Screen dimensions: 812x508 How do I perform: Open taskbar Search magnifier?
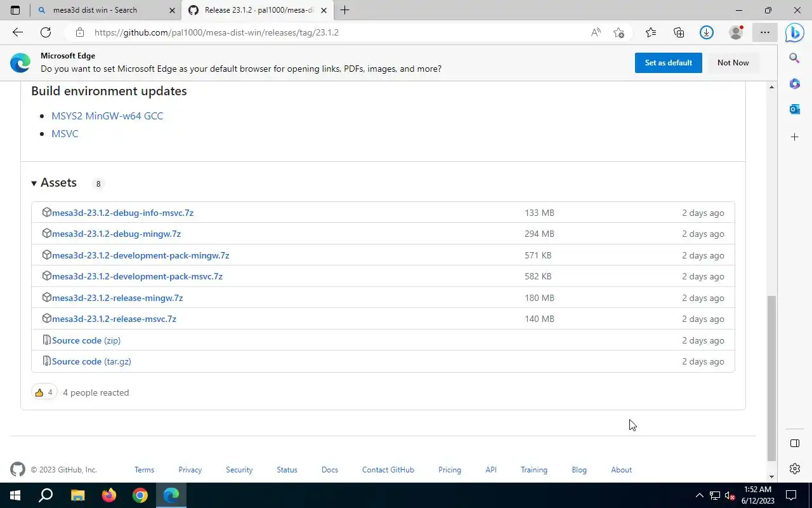[x=46, y=495]
